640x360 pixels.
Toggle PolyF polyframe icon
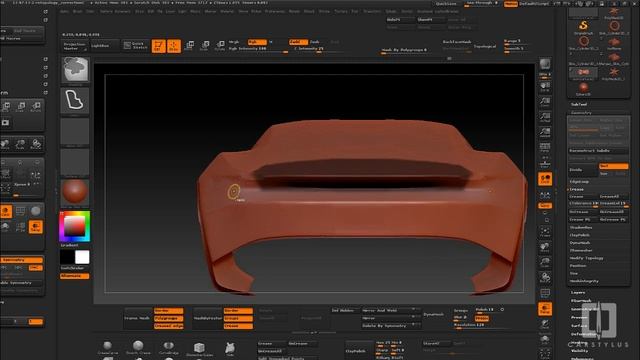coord(545,293)
